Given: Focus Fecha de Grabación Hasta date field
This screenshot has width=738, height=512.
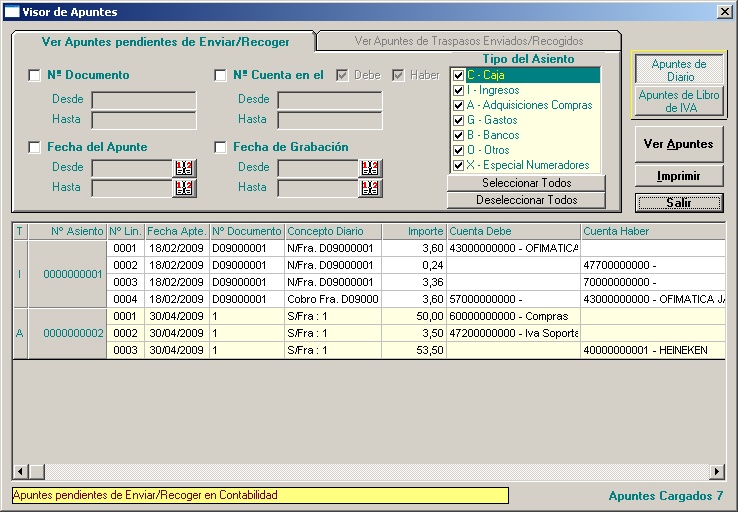Looking at the screenshot, I should point(318,188).
